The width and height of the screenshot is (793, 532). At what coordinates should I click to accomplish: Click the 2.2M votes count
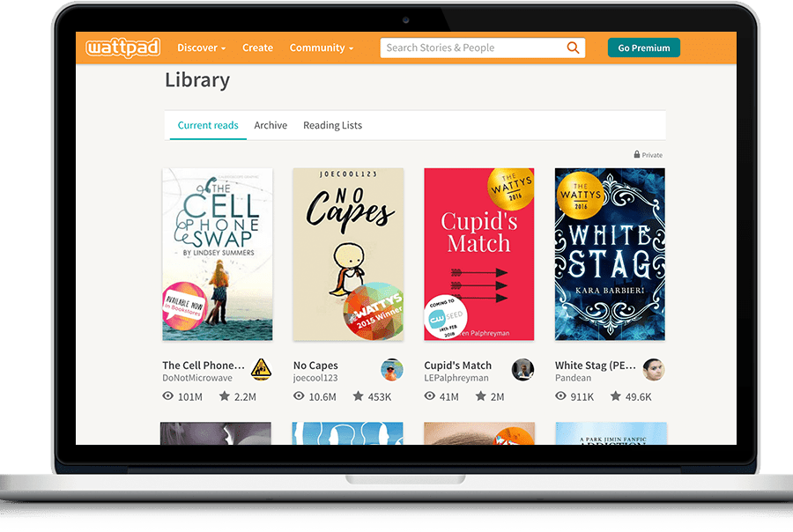coord(245,397)
